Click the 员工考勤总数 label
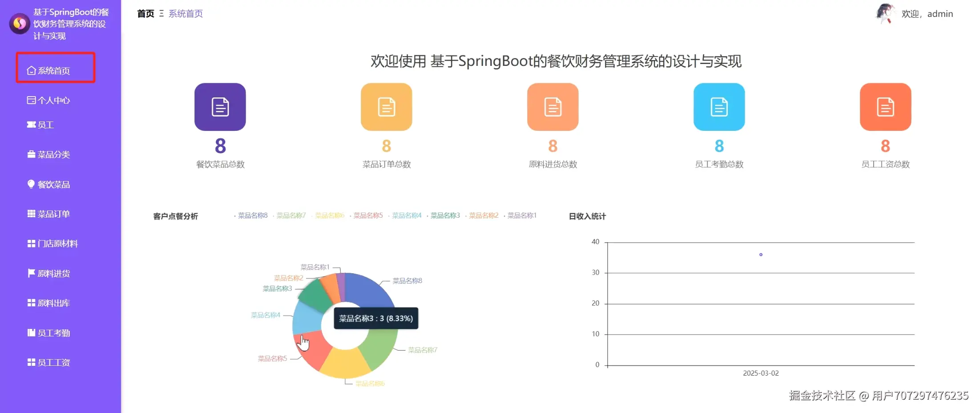The image size is (980, 413). pyautogui.click(x=719, y=164)
